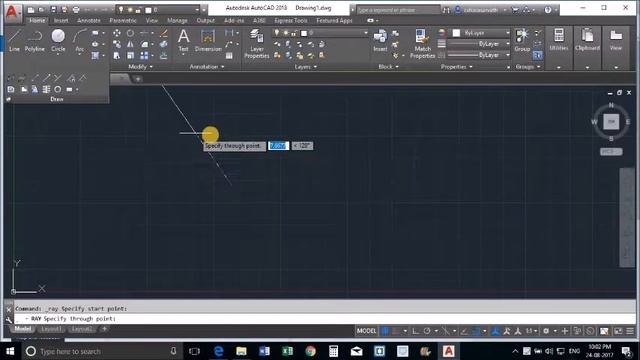Select the Arc tool
640x360 pixels.
pos(79,40)
